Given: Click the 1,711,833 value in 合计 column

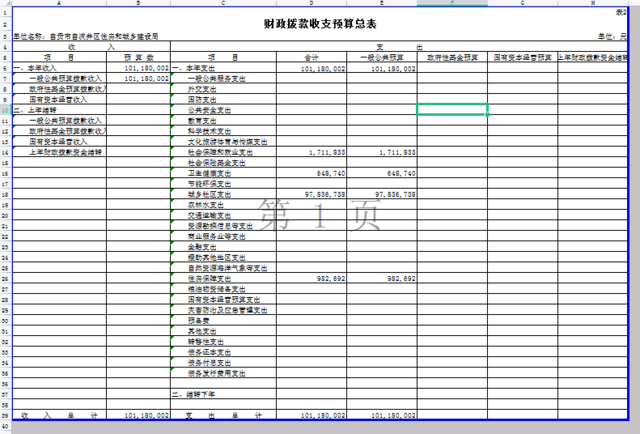Looking at the screenshot, I should click(327, 153).
